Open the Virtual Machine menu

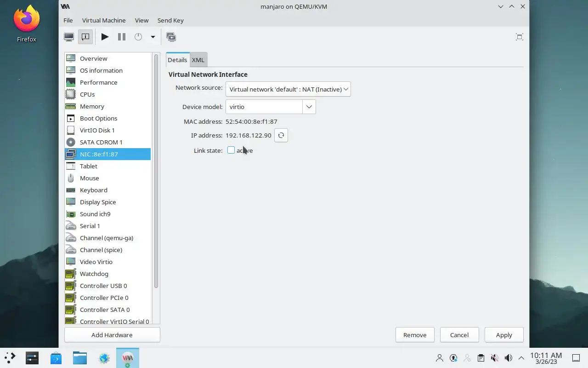pyautogui.click(x=104, y=20)
